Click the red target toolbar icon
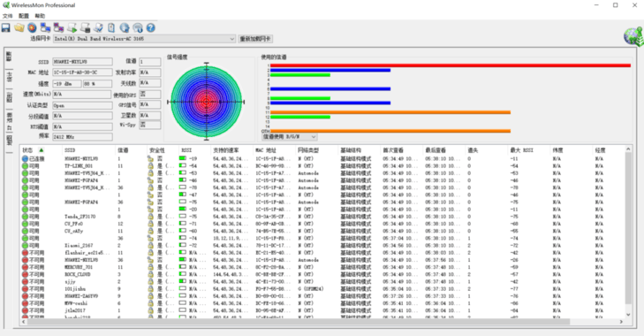Viewport: 644px width, 336px height. point(32,28)
